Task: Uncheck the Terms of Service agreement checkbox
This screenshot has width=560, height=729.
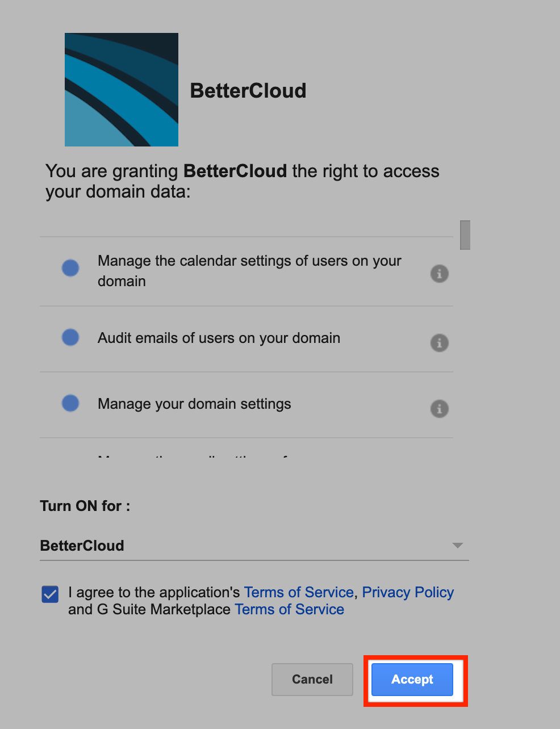Action: [x=49, y=594]
